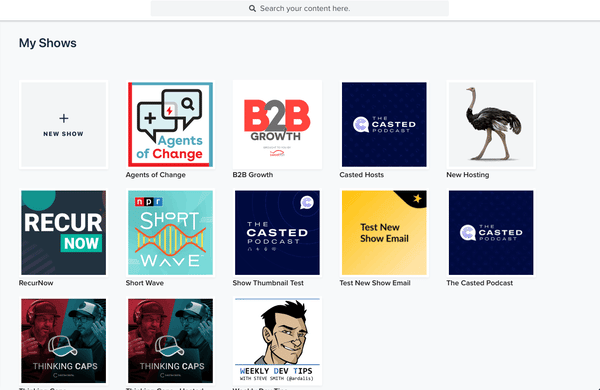Click the 'Show Thumbnail Test' title text
Viewport: 600px width, 390px height.
268,283
